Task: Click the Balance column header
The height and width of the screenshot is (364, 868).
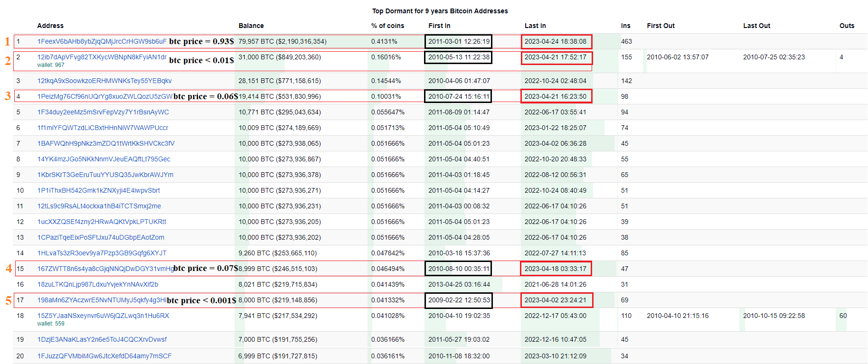Action: tap(251, 26)
